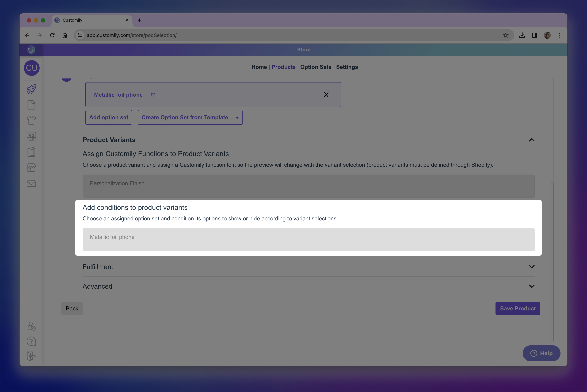This screenshot has width=587, height=392.
Task: Click the Save Product button
Action: pos(517,308)
